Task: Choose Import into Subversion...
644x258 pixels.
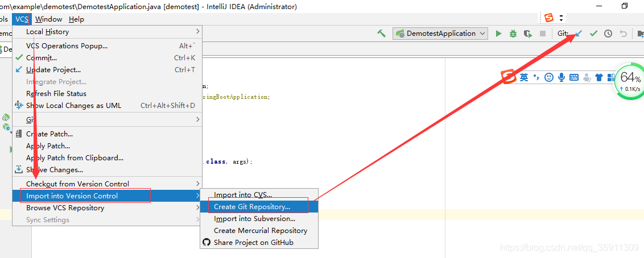Action: click(x=259, y=219)
